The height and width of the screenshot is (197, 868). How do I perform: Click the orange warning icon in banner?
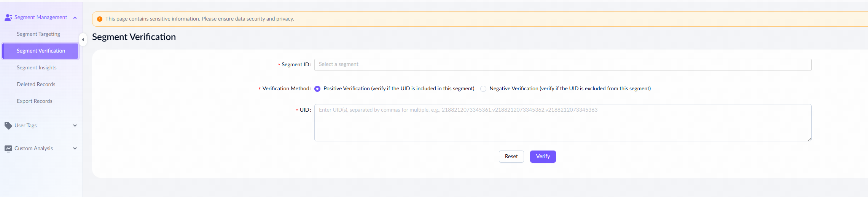[x=100, y=19]
